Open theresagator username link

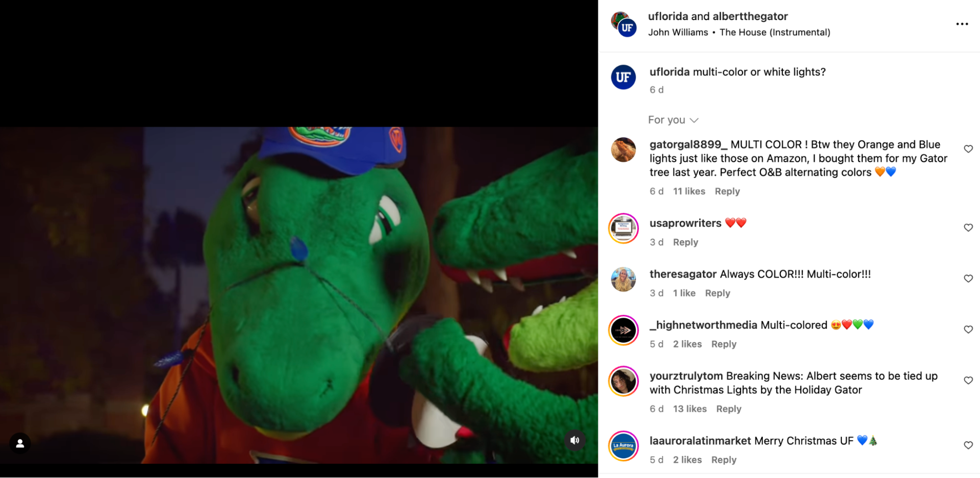(683, 274)
